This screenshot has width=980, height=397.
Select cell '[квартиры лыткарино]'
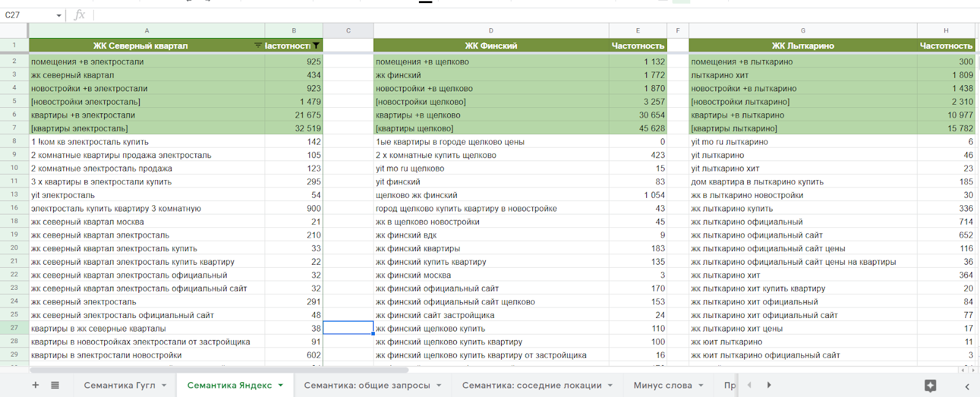[x=803, y=129]
